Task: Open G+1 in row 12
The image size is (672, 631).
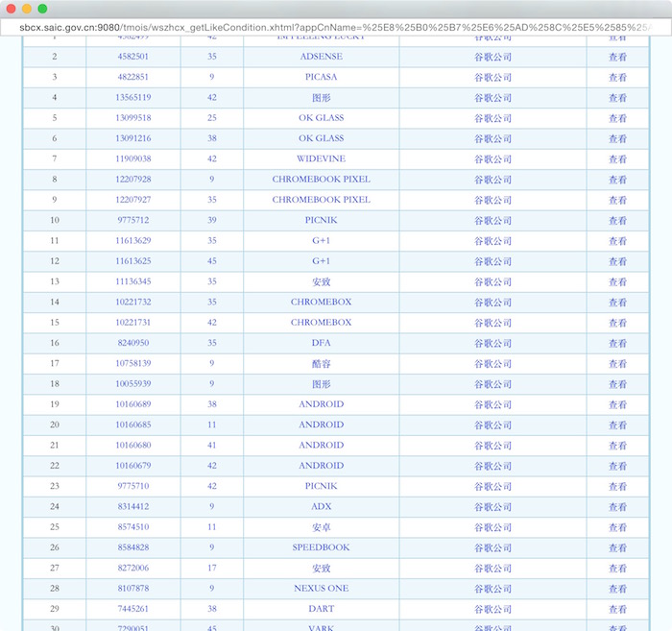Action: tap(321, 261)
